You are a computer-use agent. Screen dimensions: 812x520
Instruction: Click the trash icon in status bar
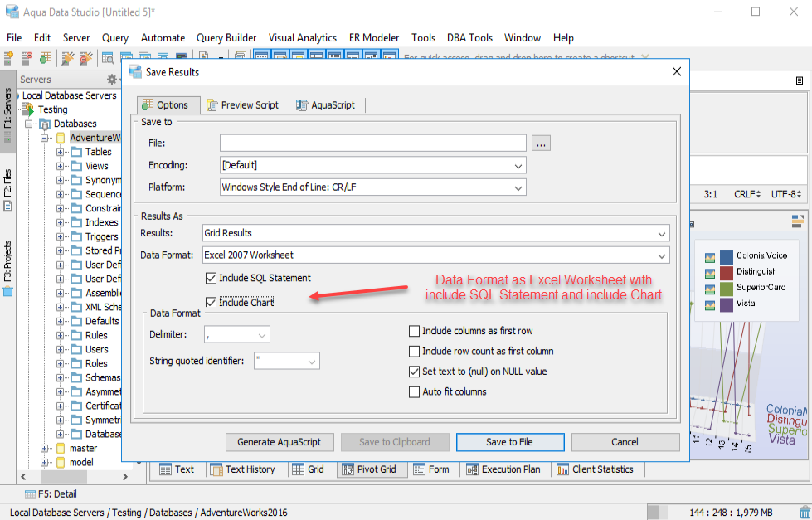click(805, 513)
